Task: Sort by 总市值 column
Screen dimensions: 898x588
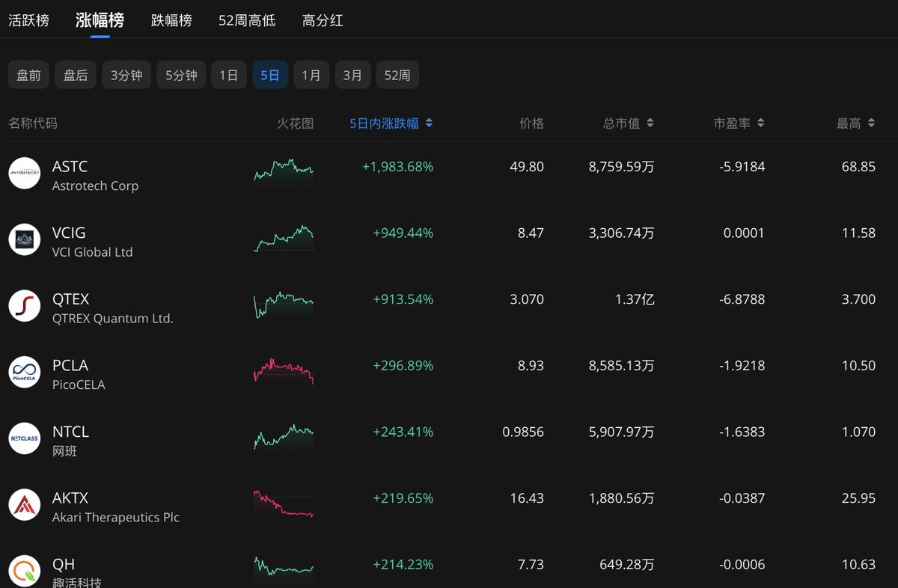Action: [629, 123]
